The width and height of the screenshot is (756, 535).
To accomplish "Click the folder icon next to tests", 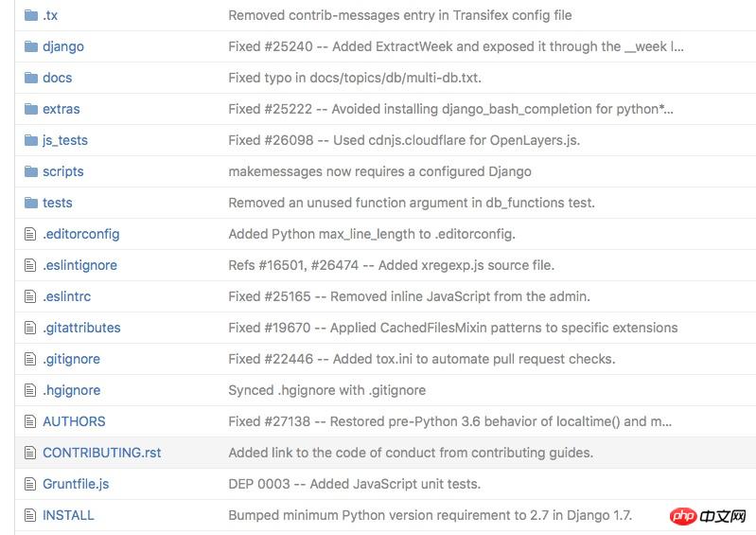I will tap(30, 203).
